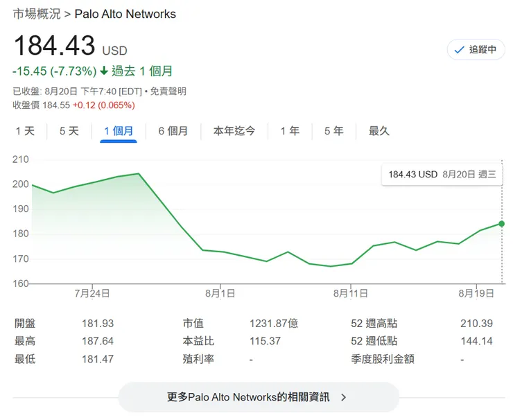
Task: Open 市場概況 breadcrumb link
Action: tap(37, 14)
